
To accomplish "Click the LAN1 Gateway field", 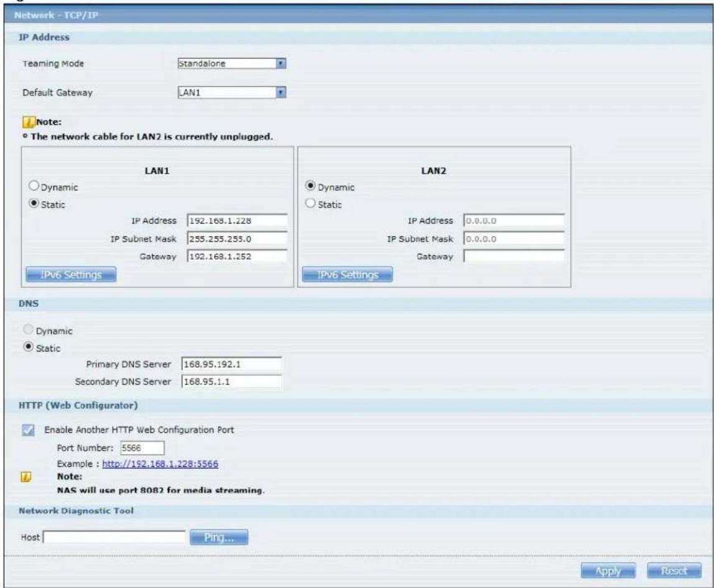I will point(237,256).
